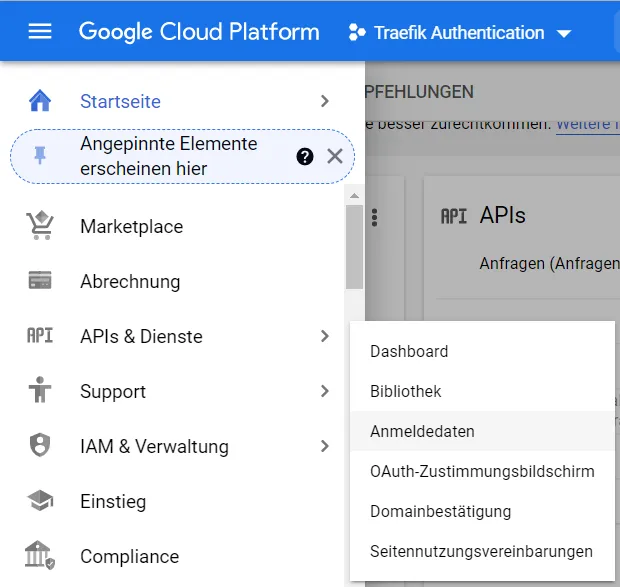620x587 pixels.
Task: Click the Abrechnung credit card icon
Action: click(40, 280)
